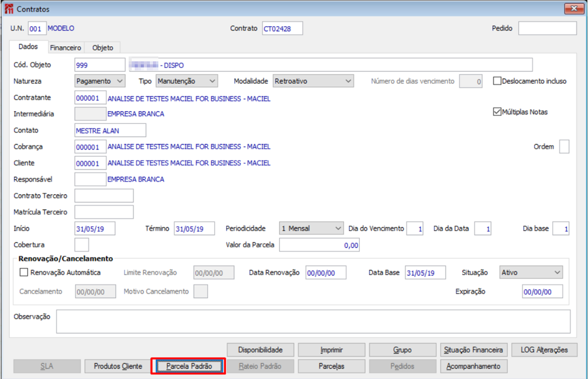Click inside the Observação text area
This screenshot has height=379, width=588.
pyautogui.click(x=314, y=321)
